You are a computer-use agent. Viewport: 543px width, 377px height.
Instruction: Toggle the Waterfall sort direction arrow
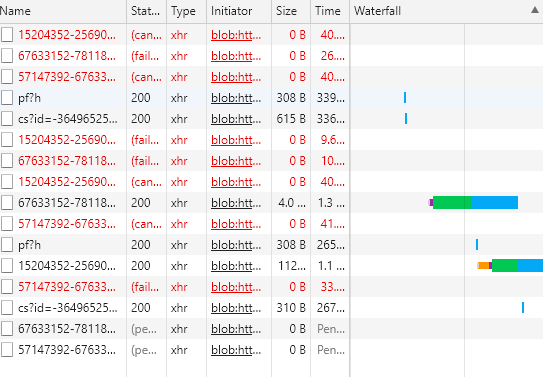coord(535,10)
